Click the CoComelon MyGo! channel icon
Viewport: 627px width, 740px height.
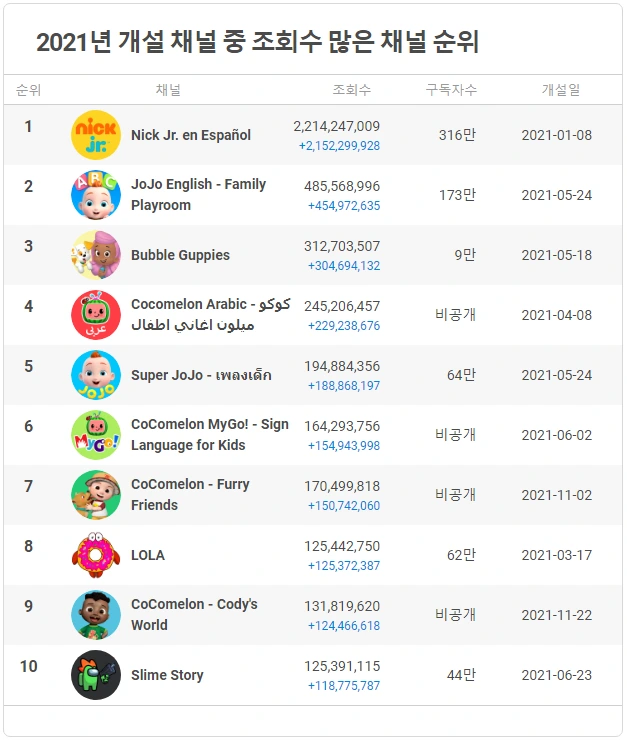point(96,435)
